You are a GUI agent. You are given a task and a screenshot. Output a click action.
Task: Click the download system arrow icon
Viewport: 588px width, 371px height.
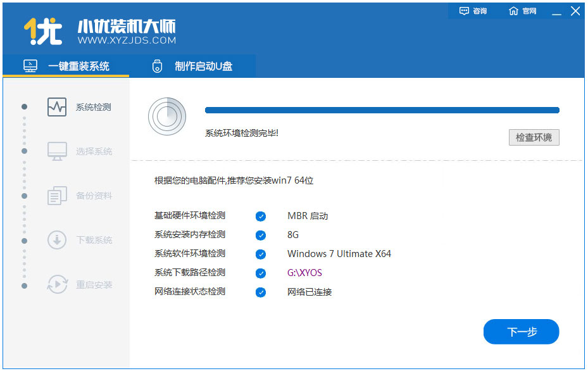point(57,240)
